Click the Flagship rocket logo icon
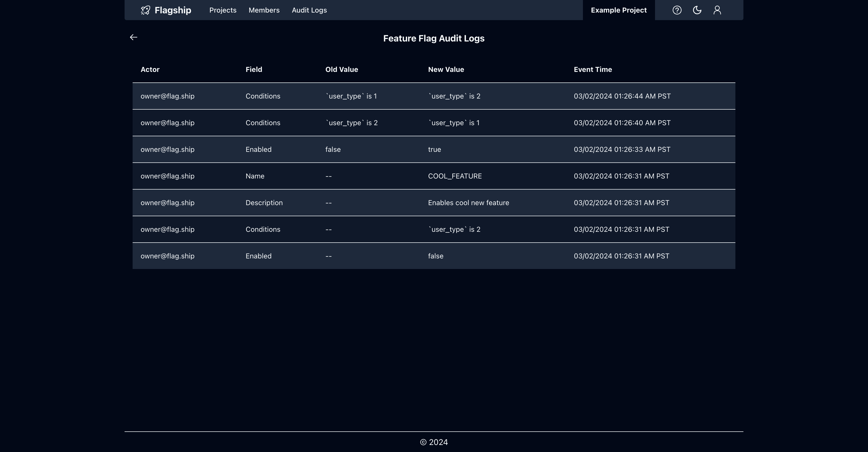The image size is (868, 452). tap(145, 10)
